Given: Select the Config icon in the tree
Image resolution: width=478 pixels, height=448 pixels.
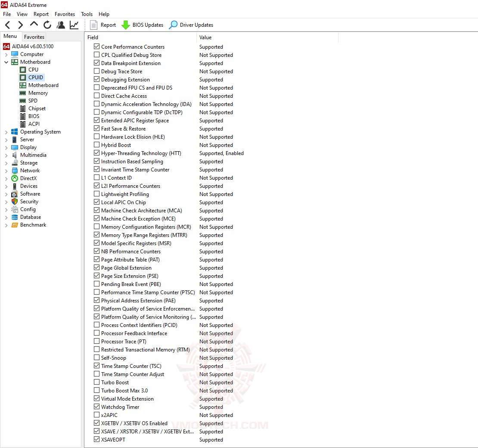Looking at the screenshot, I should click(x=15, y=209).
